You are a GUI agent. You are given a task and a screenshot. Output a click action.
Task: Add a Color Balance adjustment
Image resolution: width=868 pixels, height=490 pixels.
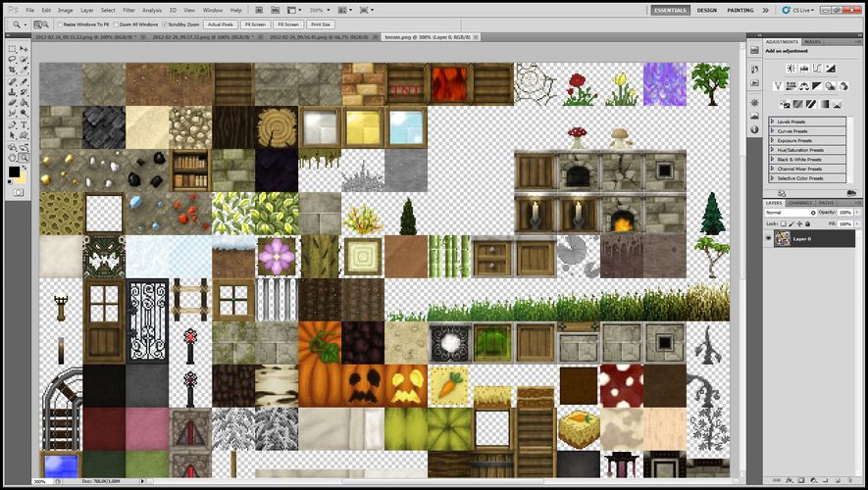coord(804,86)
